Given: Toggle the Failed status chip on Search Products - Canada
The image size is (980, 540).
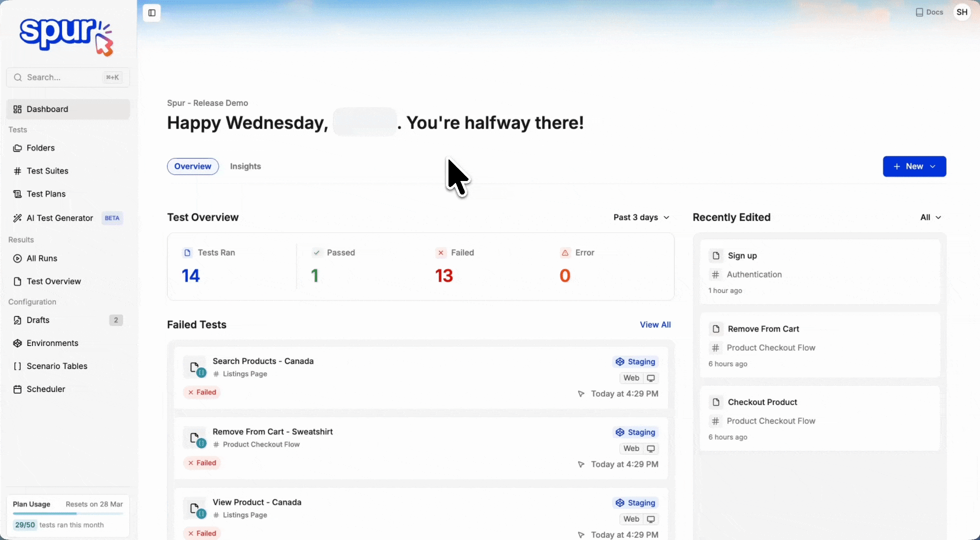Looking at the screenshot, I should (x=202, y=392).
